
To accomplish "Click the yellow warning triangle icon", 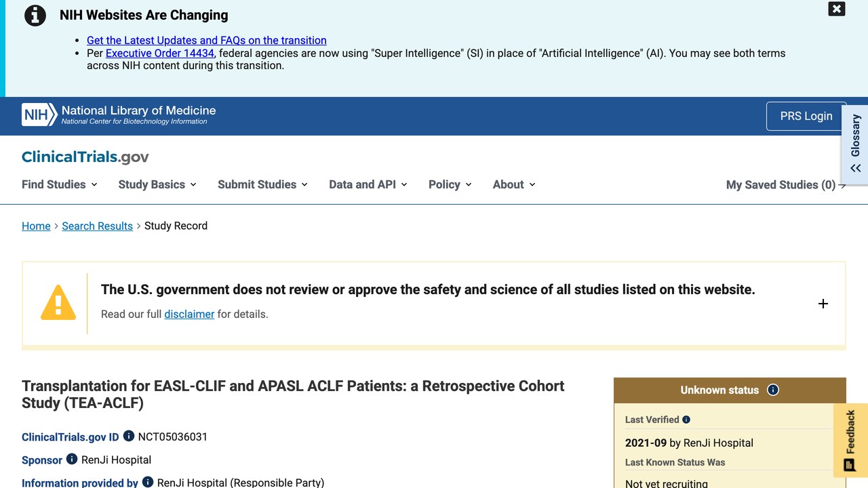I will click(x=58, y=302).
